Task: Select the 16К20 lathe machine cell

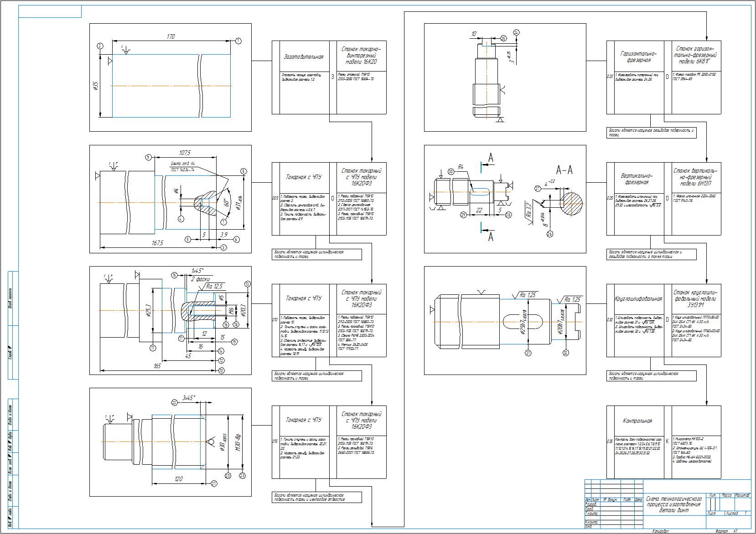Action: coord(361,56)
